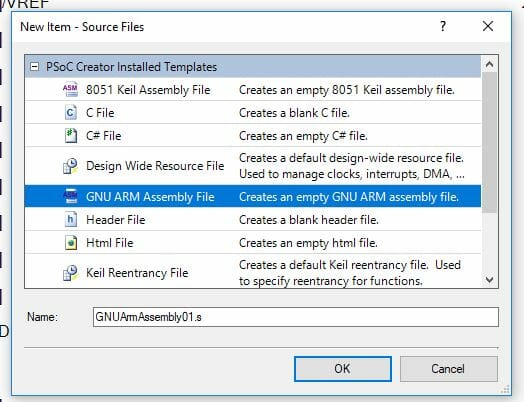The height and width of the screenshot is (402, 524).
Task: Pick the Html File icon
Action: point(71,243)
